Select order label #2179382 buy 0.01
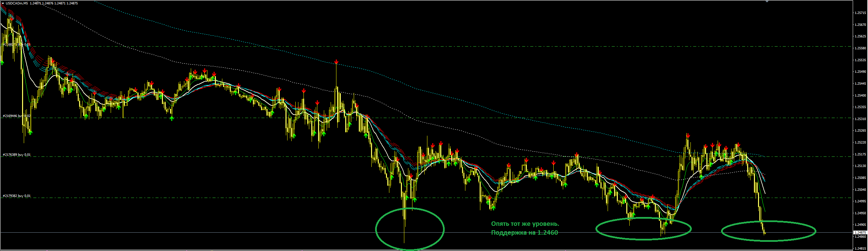 pos(17,196)
